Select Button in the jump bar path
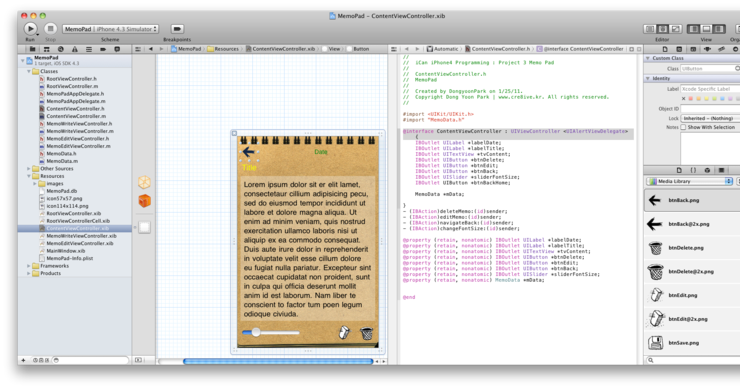The image size is (740, 389). (x=358, y=49)
